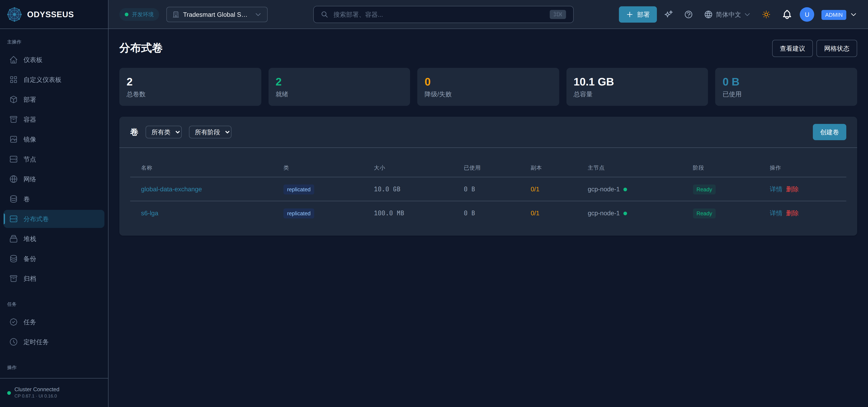Open the help question mark icon
This screenshot has height=407, width=868.
point(688,14)
